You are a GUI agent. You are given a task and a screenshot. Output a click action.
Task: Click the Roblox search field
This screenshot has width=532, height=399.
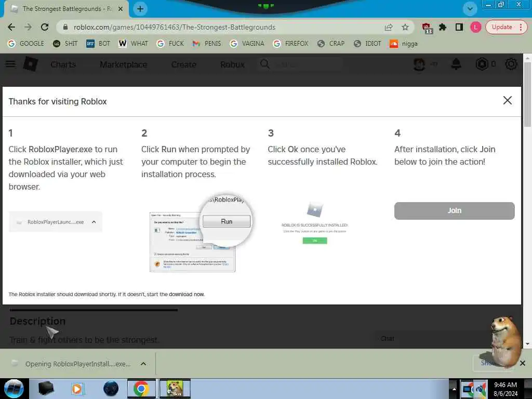300,64
